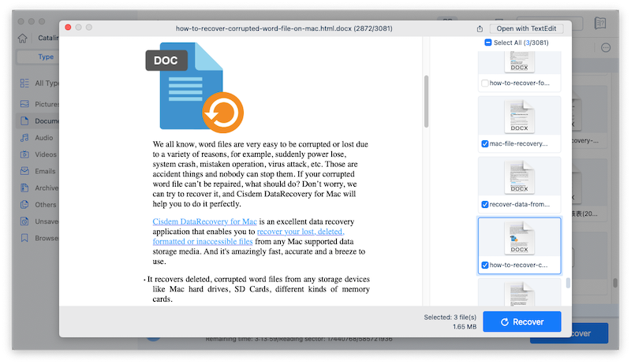The width and height of the screenshot is (631, 364).
Task: Open Videos category in sidebar
Action: pos(46,154)
